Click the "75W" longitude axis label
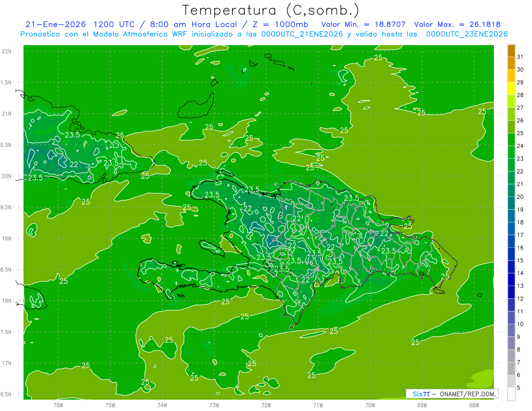Screen dimensions: 532x411 click(110, 405)
